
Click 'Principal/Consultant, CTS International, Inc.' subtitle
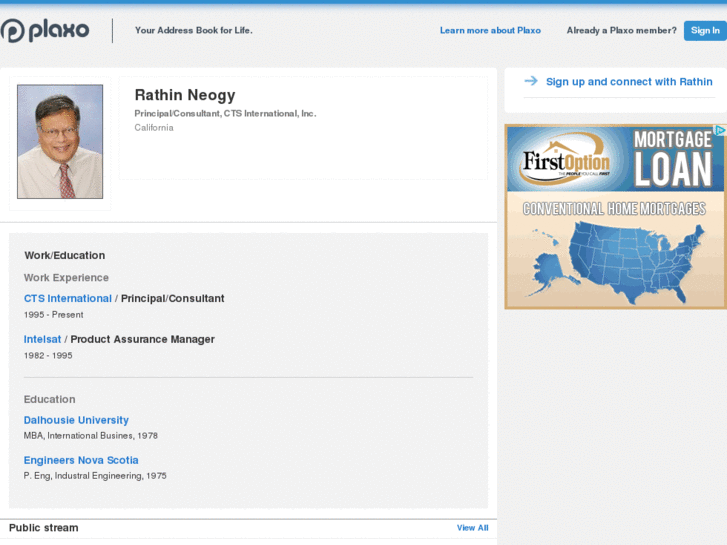[225, 114]
